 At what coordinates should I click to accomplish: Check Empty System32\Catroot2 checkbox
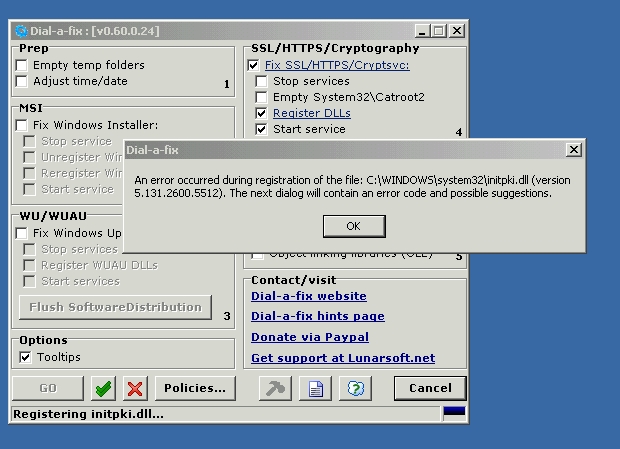click(x=261, y=97)
